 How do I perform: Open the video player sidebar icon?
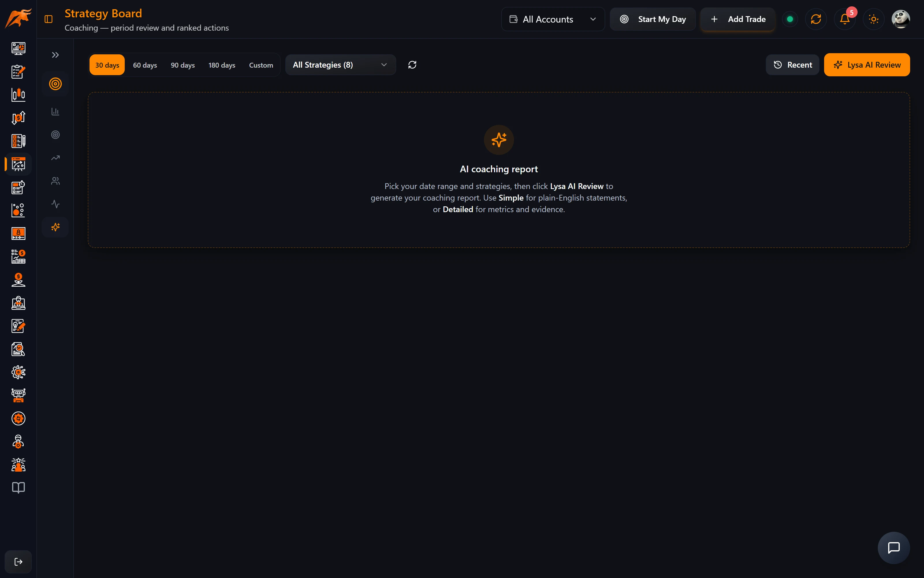tap(18, 234)
